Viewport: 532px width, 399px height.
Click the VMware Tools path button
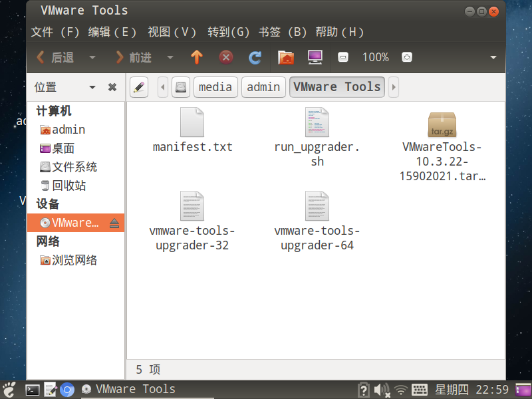point(337,87)
